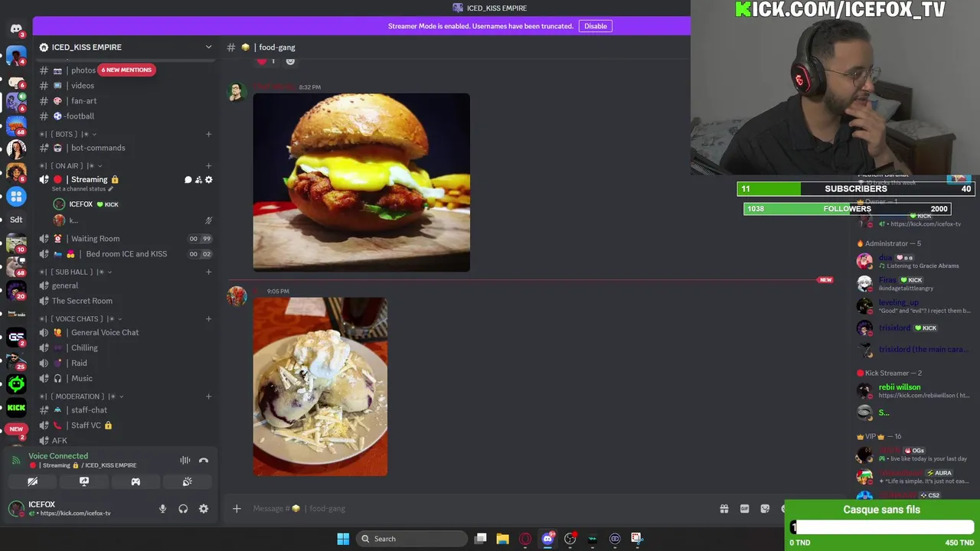Enlarge the dessert plate photo
Viewport: 980px width, 551px height.
pos(320,386)
